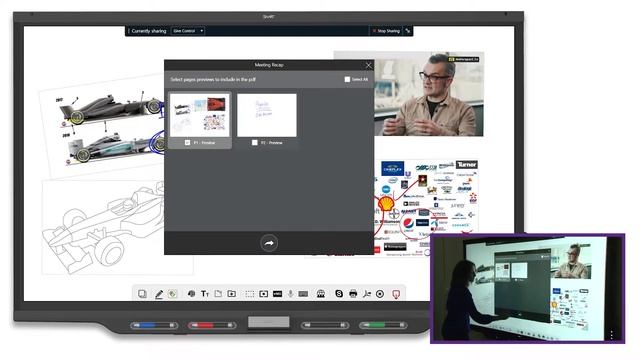Viewport: 640px width, 360px height.
Task: Select the pen tool in bottom toolbar
Action: [x=159, y=294]
